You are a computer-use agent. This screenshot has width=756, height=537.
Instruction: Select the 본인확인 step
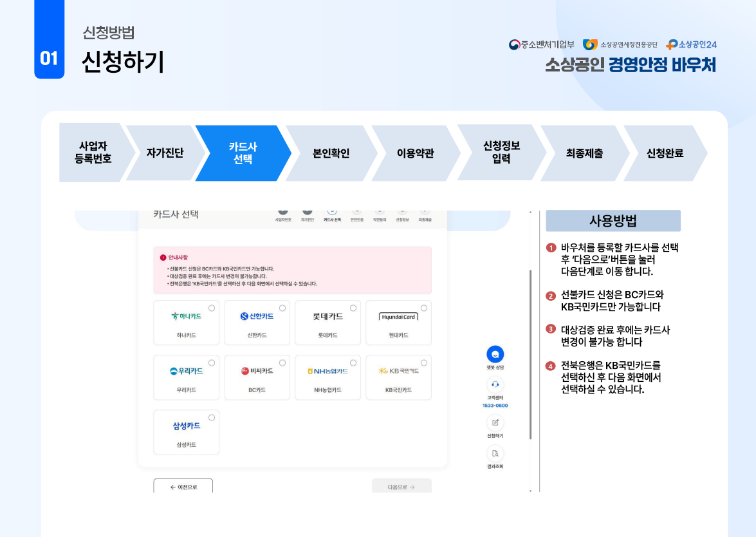point(331,153)
